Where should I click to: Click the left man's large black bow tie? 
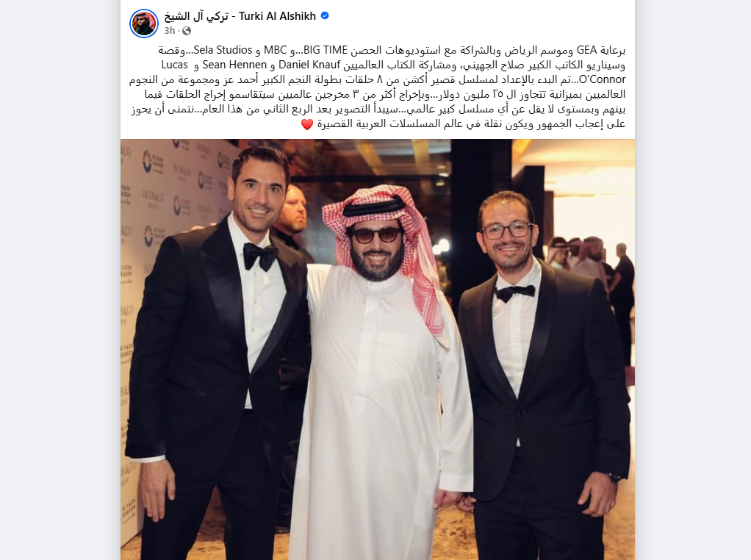(x=259, y=256)
